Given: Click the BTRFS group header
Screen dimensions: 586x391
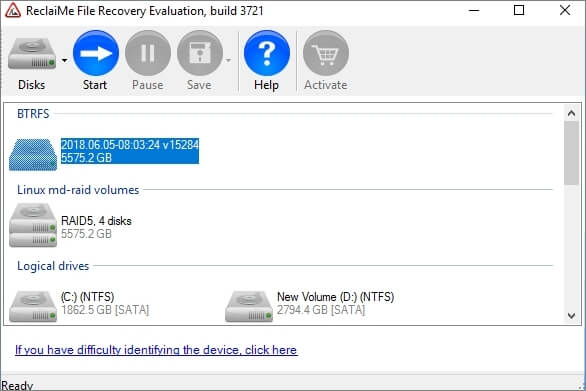Looking at the screenshot, I should 33,114.
